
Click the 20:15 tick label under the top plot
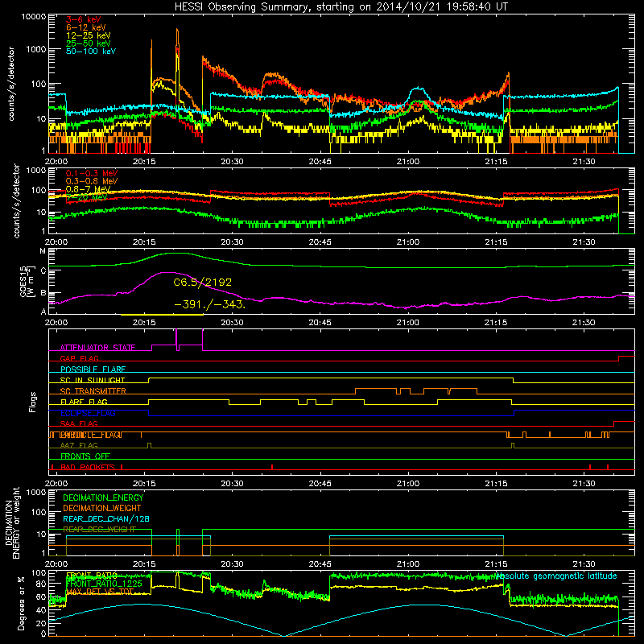144,162
